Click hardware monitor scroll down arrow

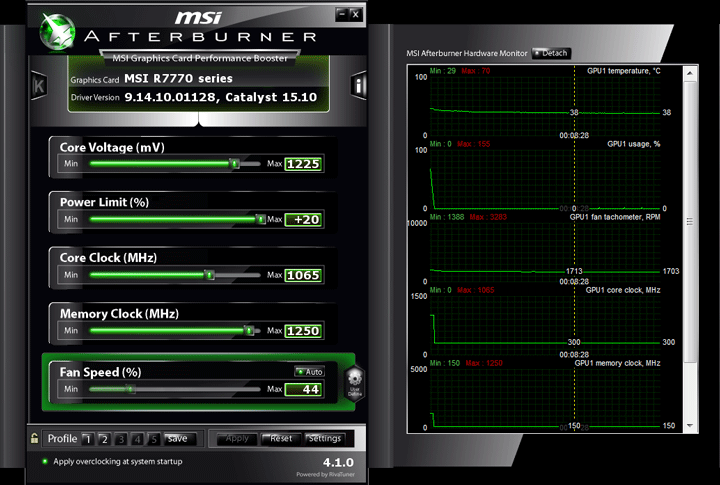690,426
